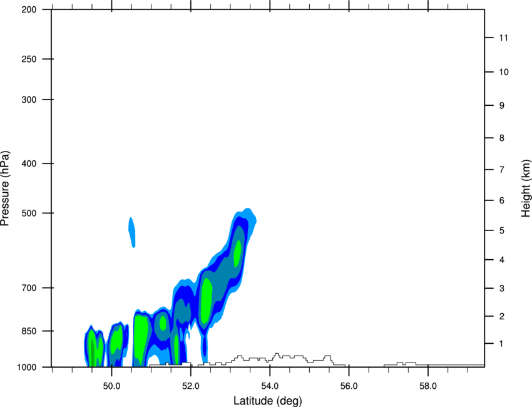532x407 pixels.
Task: Click the Pressure (hPa) axis title
Action: [x=5, y=188]
